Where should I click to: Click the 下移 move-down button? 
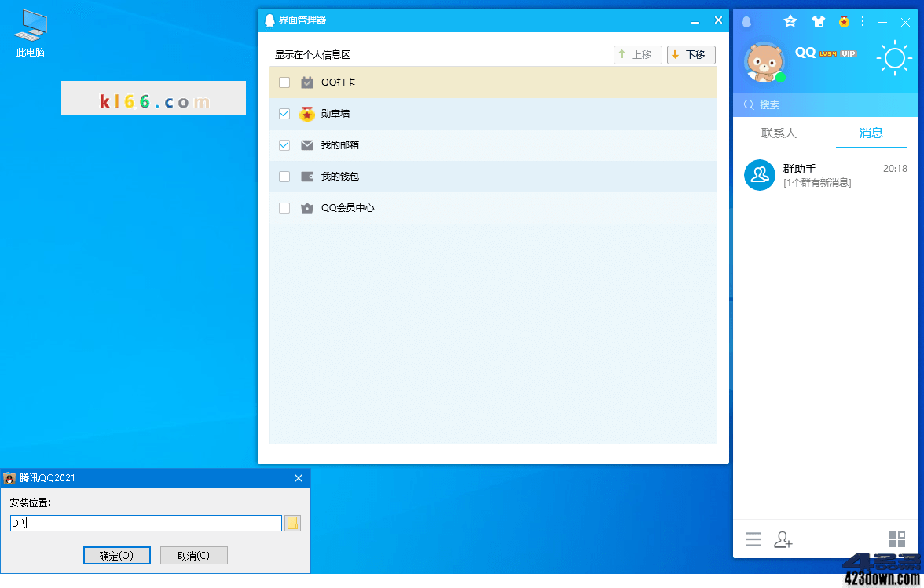point(691,55)
